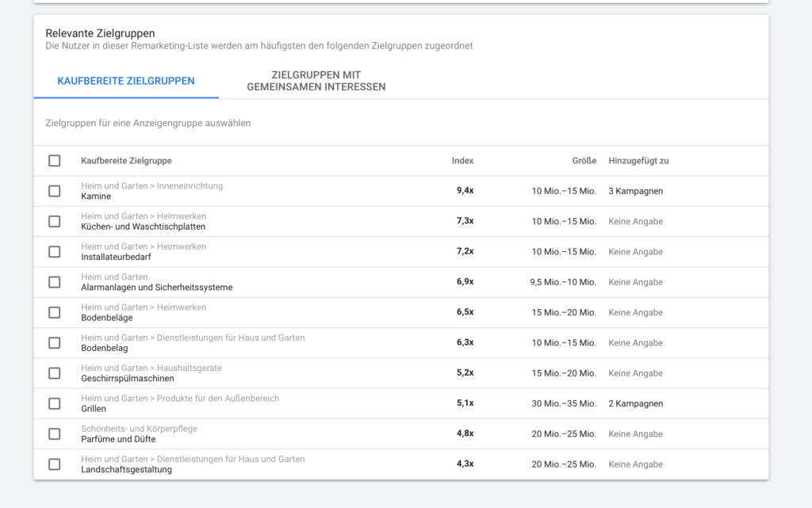Select the Grillen audience checkbox
The image size is (812, 508).
(54, 403)
